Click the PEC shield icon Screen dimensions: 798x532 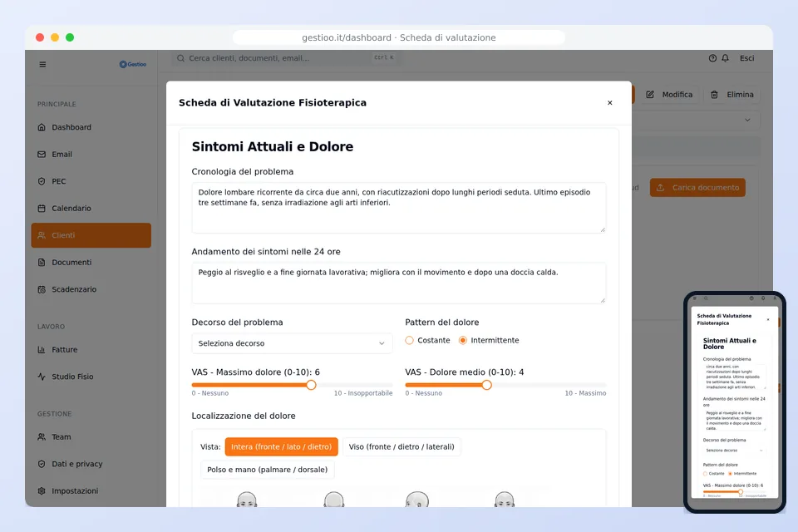(x=42, y=181)
